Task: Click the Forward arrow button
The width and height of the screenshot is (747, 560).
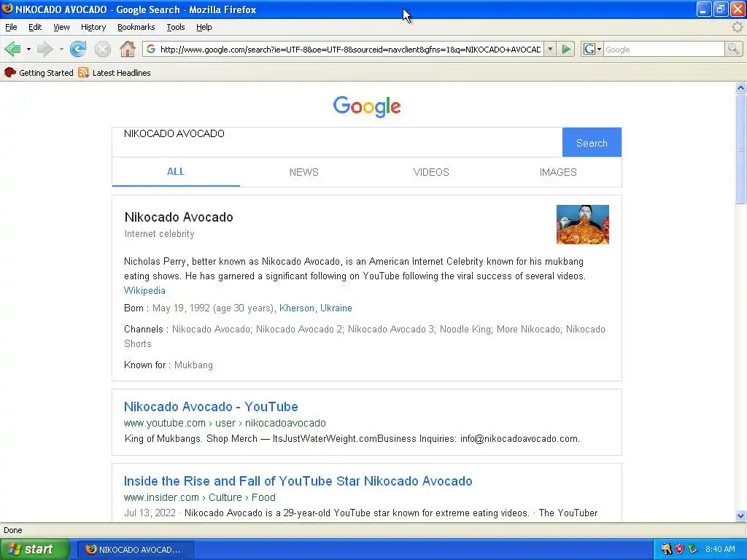Action: point(44,49)
